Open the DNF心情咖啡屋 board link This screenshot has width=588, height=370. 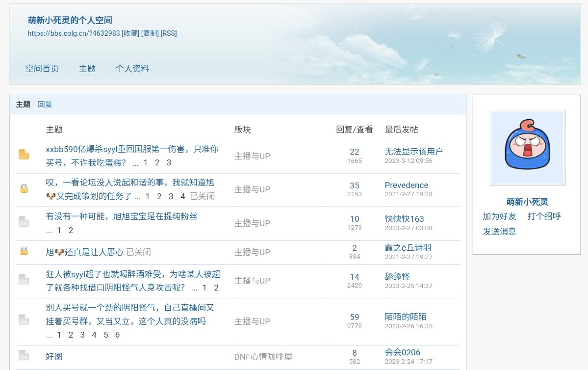pyautogui.click(x=263, y=356)
